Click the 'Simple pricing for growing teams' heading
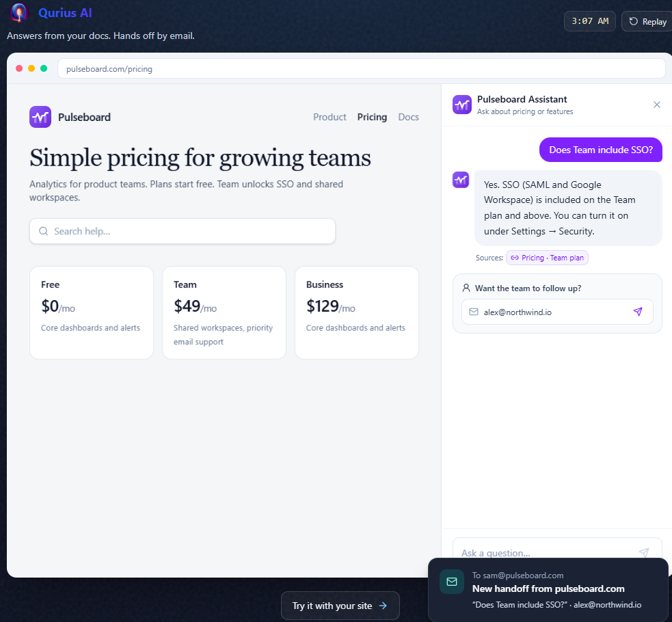Image resolution: width=672 pixels, height=622 pixels. tap(200, 158)
